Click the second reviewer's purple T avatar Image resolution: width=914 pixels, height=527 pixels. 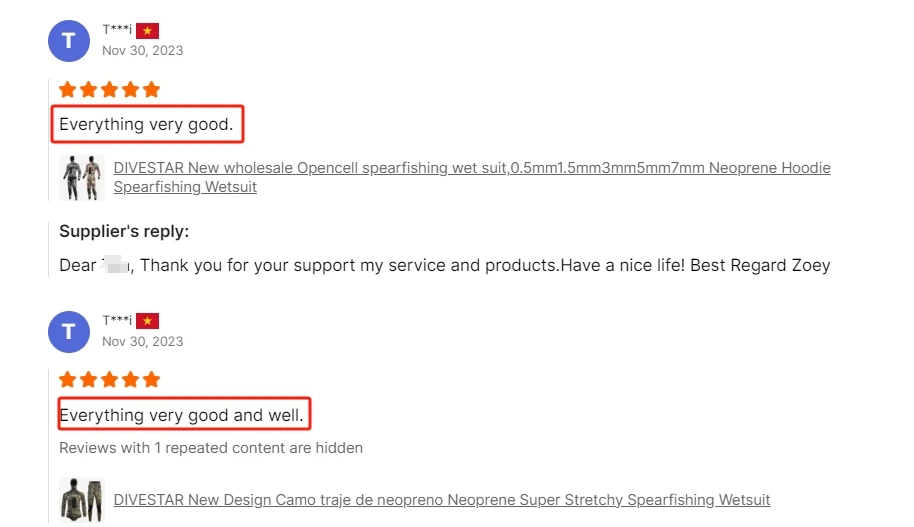[69, 331]
